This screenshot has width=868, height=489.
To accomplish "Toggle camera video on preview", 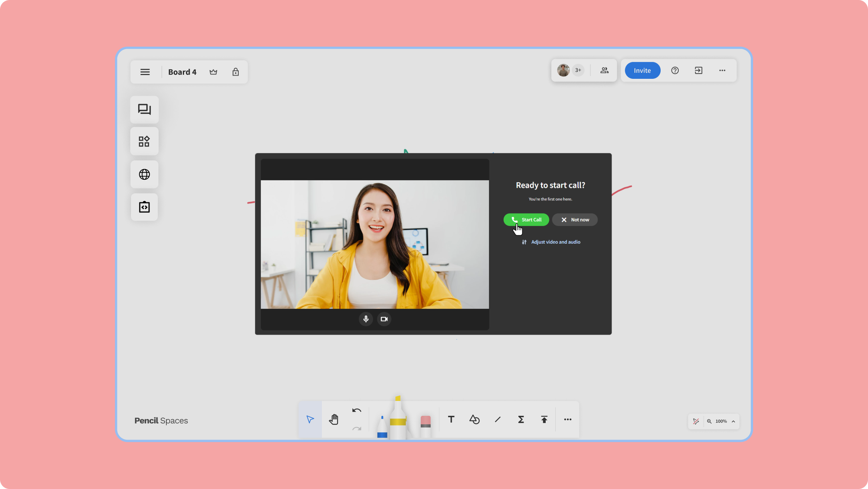I will (384, 318).
